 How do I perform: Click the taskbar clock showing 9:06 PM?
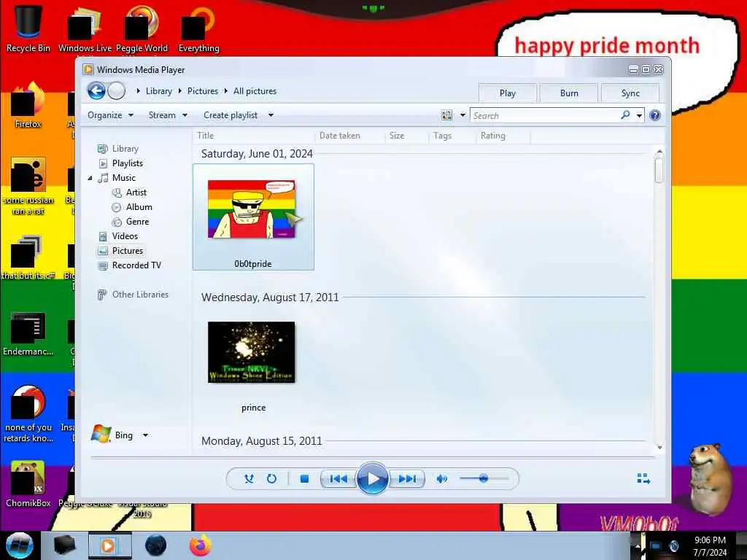(x=710, y=545)
